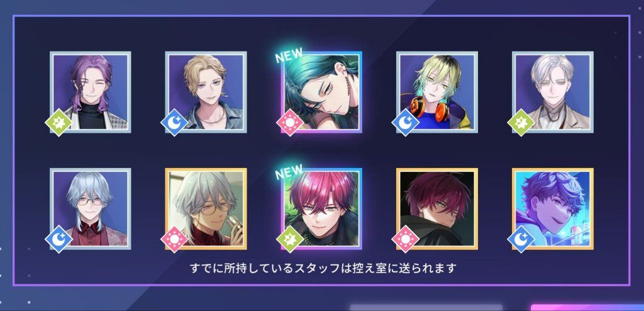Click blue moon badge on headphones staff

[x=406, y=123]
